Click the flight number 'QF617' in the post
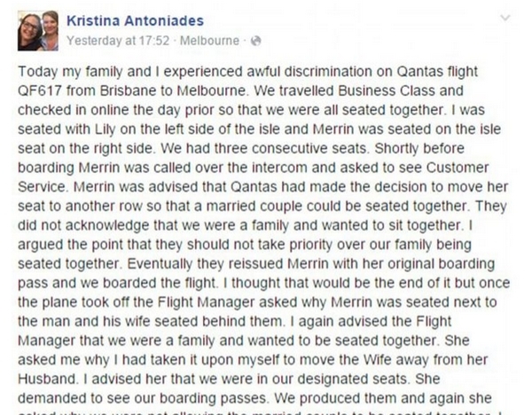The height and width of the screenshot is (415, 532). point(40,91)
